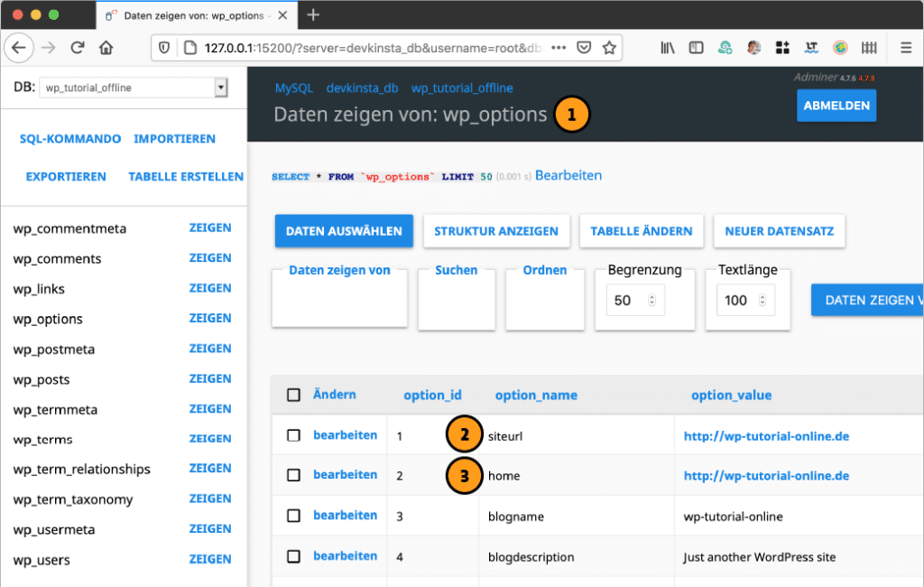Screen dimensions: 924x587
Task: Click the MySQL breadcrumb link
Action: click(294, 88)
